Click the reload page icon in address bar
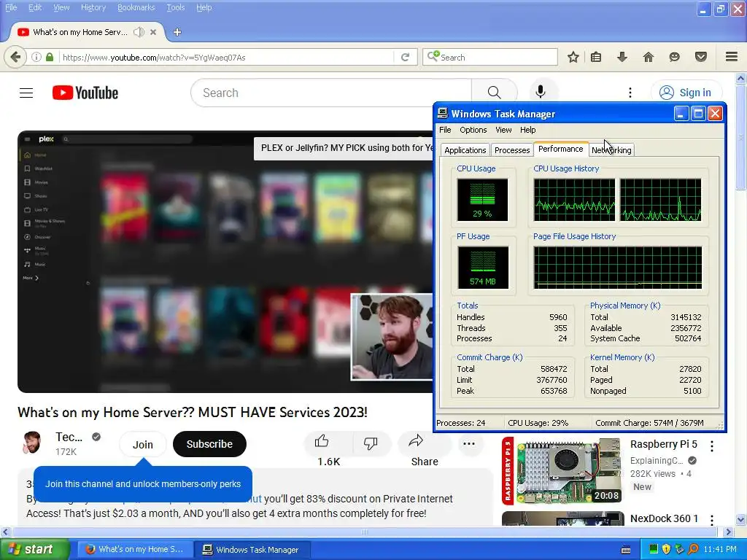The image size is (747, 560). click(406, 57)
